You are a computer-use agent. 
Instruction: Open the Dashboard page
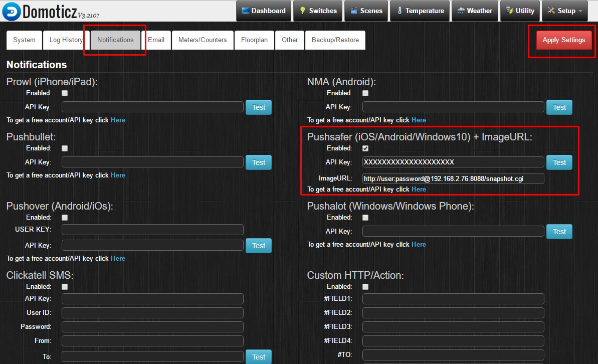point(264,11)
